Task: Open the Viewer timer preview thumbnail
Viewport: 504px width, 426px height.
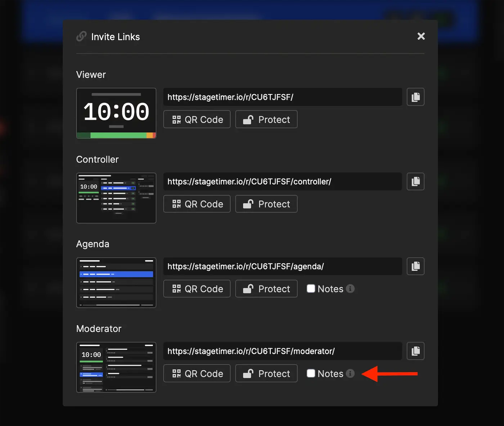Action: click(x=116, y=113)
